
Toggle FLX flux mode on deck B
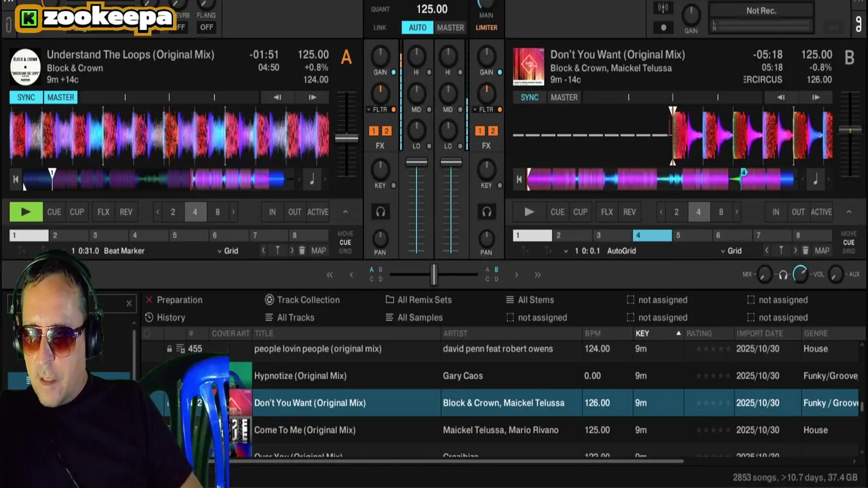607,212
